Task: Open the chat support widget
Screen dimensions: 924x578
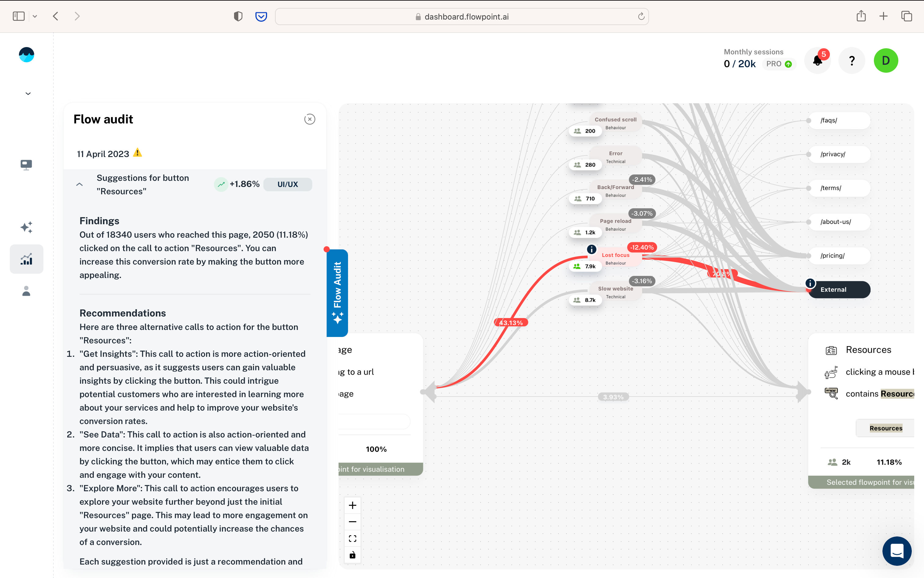Action: [897, 551]
